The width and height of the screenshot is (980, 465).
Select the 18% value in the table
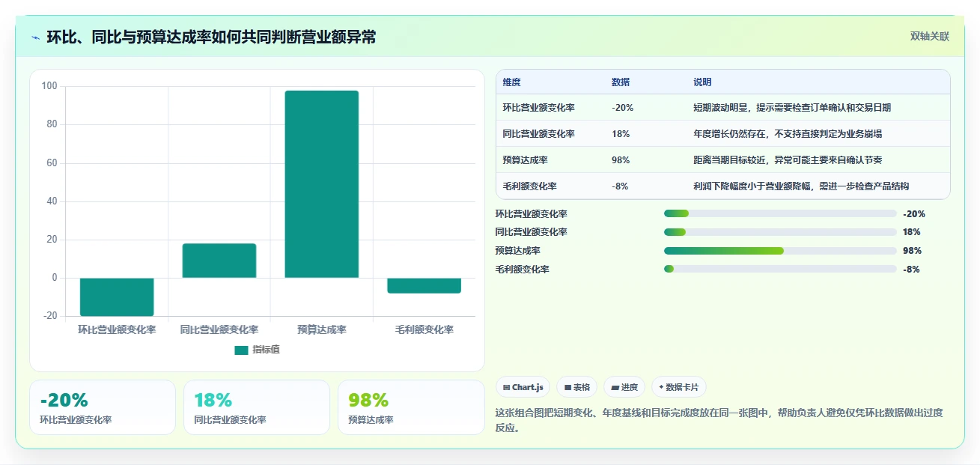tap(621, 134)
